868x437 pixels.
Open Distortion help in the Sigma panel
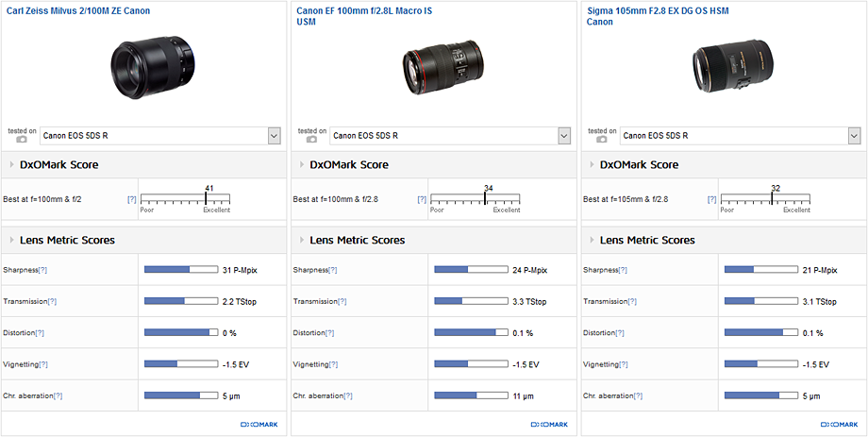tap(620, 333)
